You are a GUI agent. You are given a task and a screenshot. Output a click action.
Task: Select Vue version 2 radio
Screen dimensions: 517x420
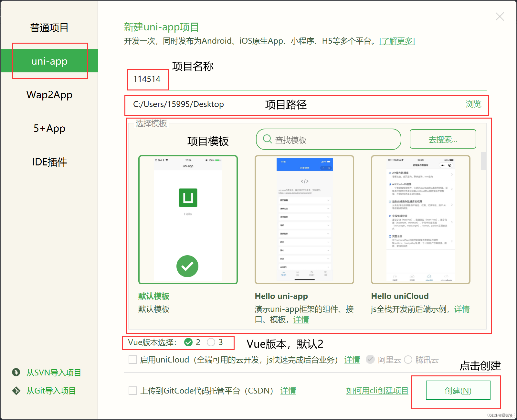point(188,342)
